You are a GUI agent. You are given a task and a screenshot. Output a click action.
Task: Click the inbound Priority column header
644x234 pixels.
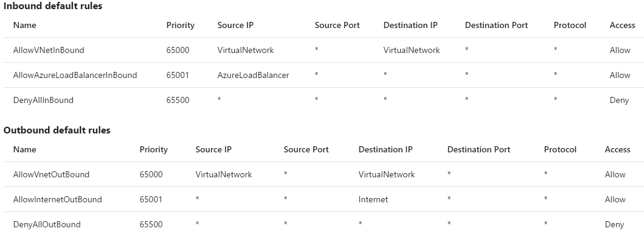click(x=180, y=26)
